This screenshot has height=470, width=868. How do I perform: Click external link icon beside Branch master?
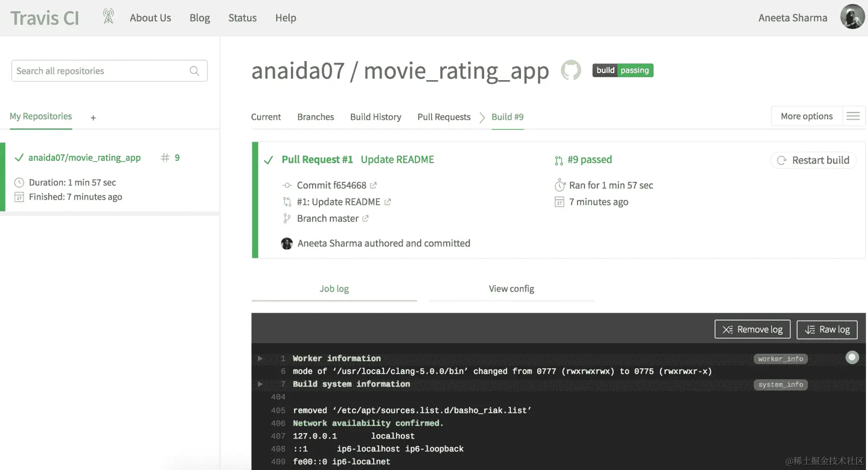[x=365, y=219]
